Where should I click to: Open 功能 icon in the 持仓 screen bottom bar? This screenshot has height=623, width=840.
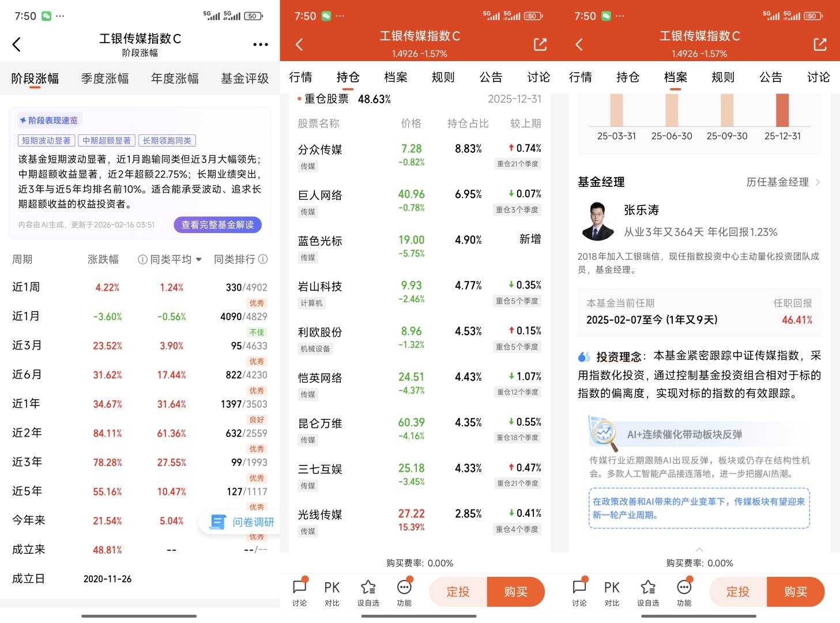(404, 592)
